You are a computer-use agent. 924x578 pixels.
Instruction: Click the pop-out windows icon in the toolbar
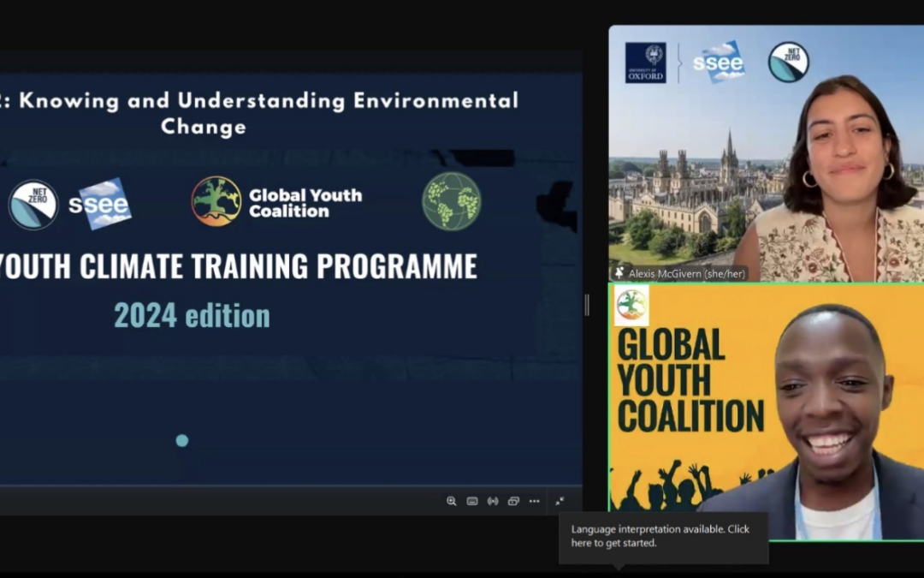(513, 501)
